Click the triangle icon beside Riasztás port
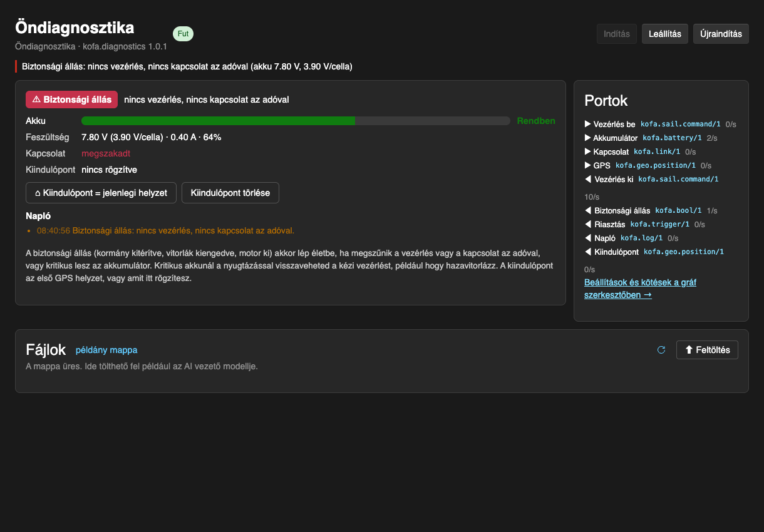The width and height of the screenshot is (764, 532). point(587,224)
